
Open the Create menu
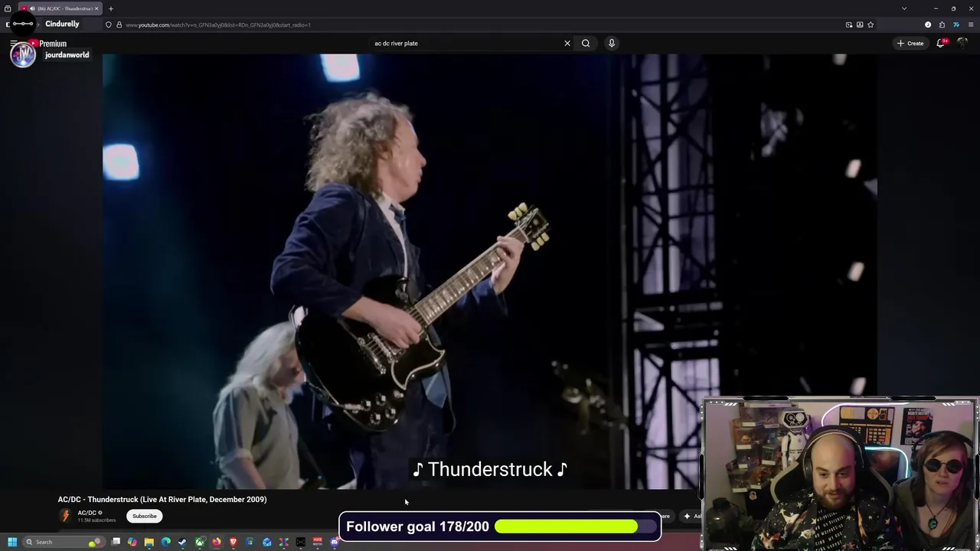pyautogui.click(x=910, y=43)
